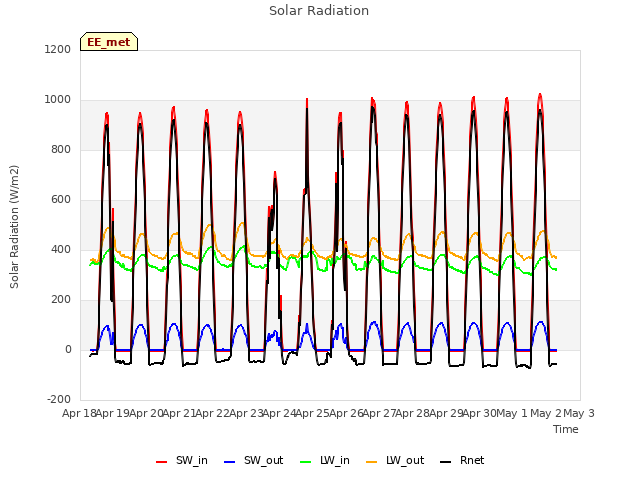
Task: Click the Apr 27 x-axis tick label
Action: pos(380,413)
